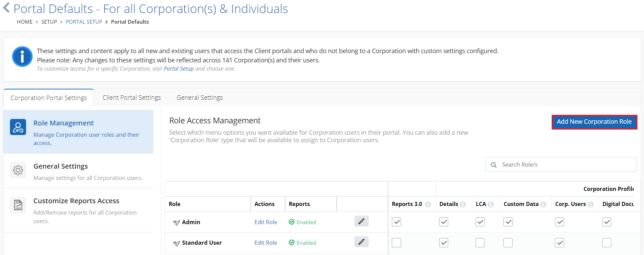644x255 pixels.
Task: Click the search magnifier icon
Action: (494, 165)
